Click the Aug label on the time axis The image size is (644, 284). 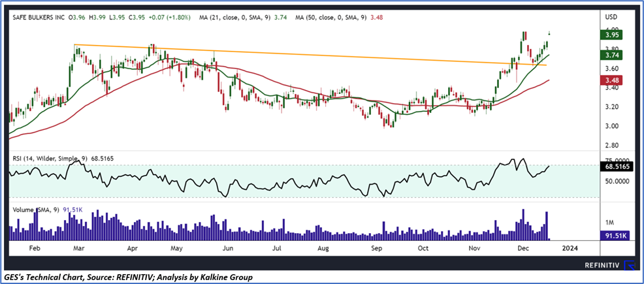[324, 249]
